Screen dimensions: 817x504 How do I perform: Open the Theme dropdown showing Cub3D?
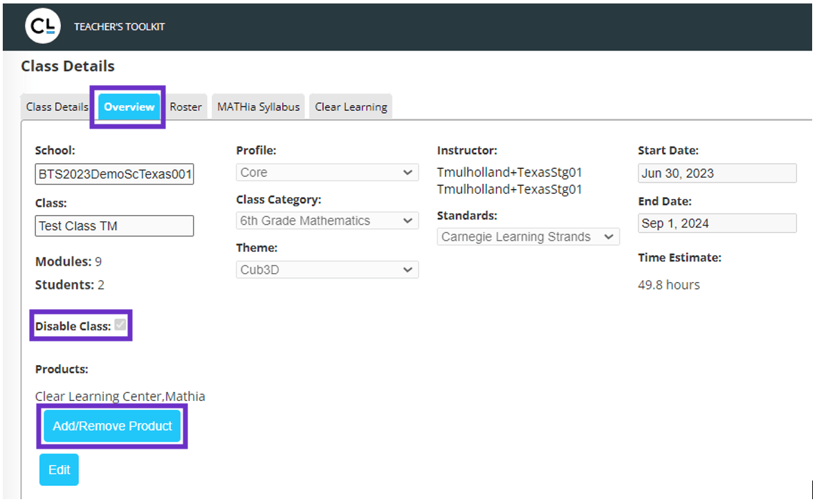pos(327,270)
